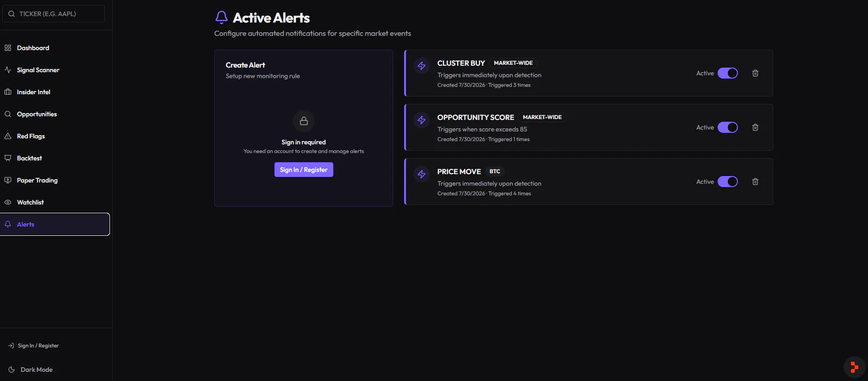This screenshot has height=381, width=868.
Task: Click the lock icon in Create Alert card
Action: [304, 121]
